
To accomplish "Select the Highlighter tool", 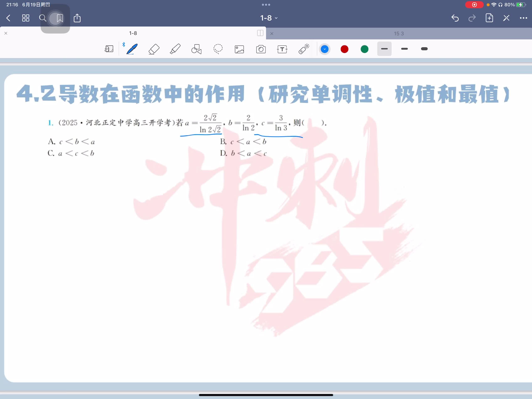I will pyautogui.click(x=175, y=49).
